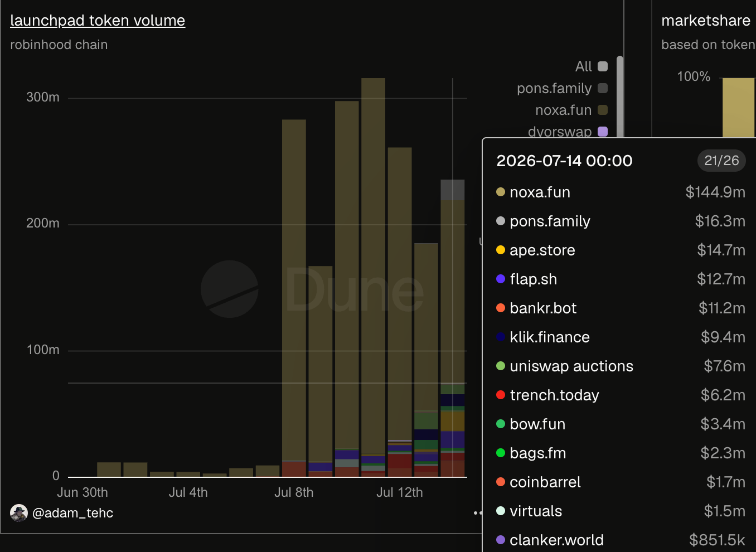Open the @adam_tehc author profile link

point(73,513)
